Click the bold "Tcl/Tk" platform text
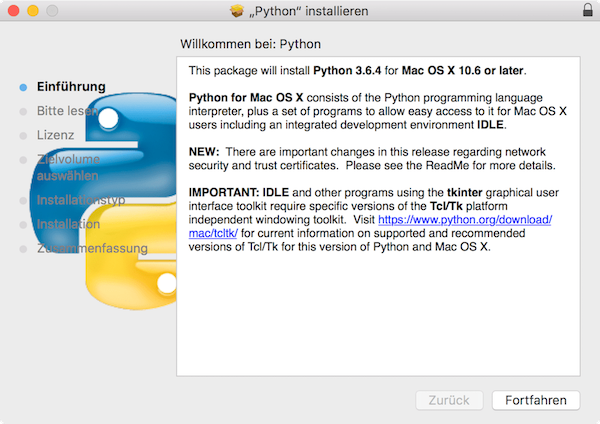 coord(446,206)
